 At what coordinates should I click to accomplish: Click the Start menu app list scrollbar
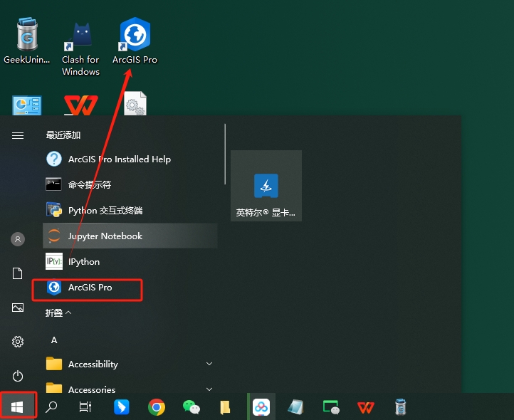225,154
